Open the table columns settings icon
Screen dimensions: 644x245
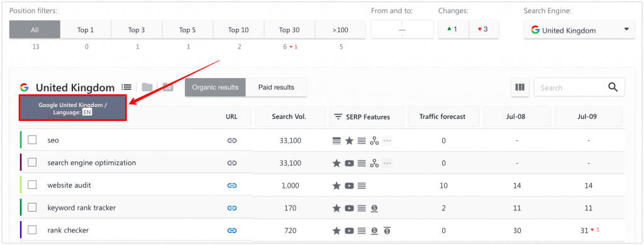click(x=520, y=87)
